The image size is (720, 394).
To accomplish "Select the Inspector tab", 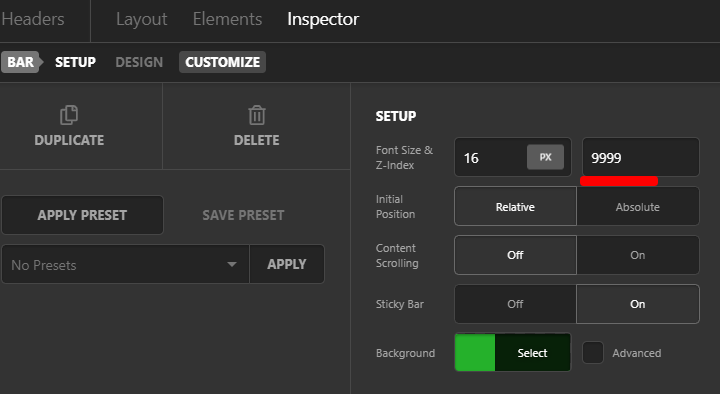I will pos(323,19).
